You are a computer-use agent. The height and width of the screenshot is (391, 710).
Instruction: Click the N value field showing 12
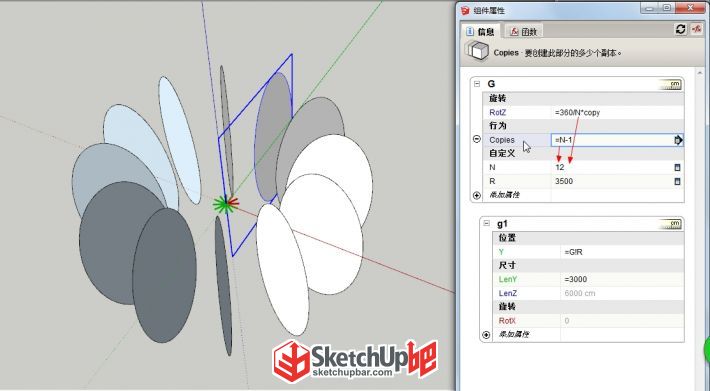pos(612,167)
